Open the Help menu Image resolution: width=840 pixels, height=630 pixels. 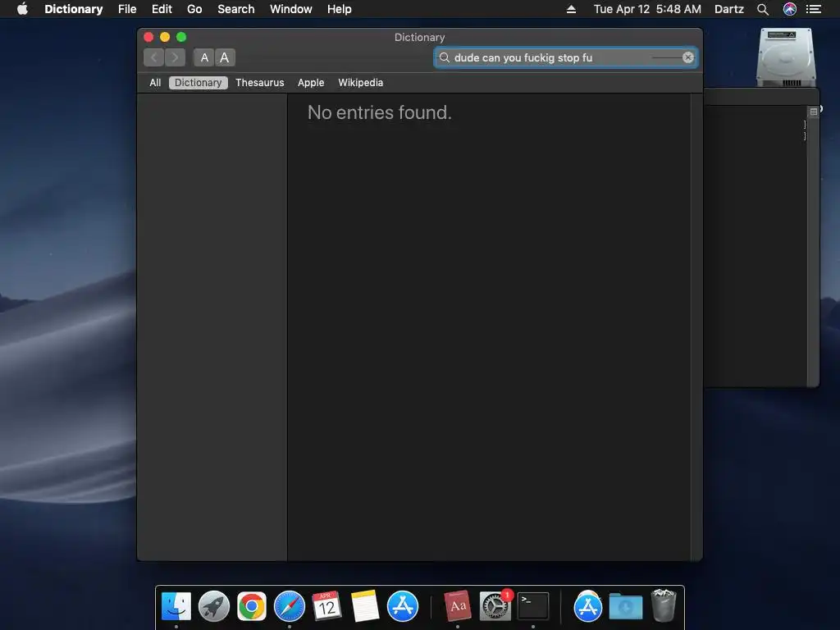(x=340, y=9)
